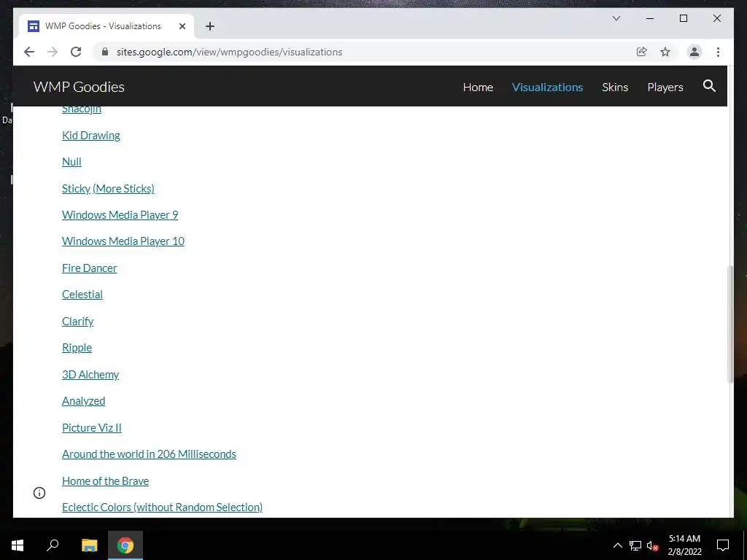Select the WMP Goodies - Visualizations tab
Screen dimensions: 747x560
(x=107, y=26)
